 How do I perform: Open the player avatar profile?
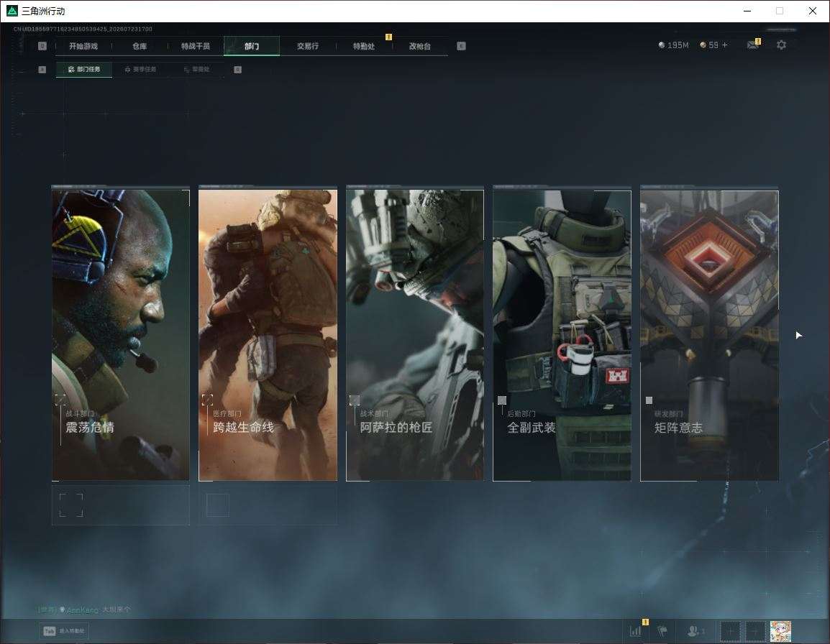(x=780, y=631)
